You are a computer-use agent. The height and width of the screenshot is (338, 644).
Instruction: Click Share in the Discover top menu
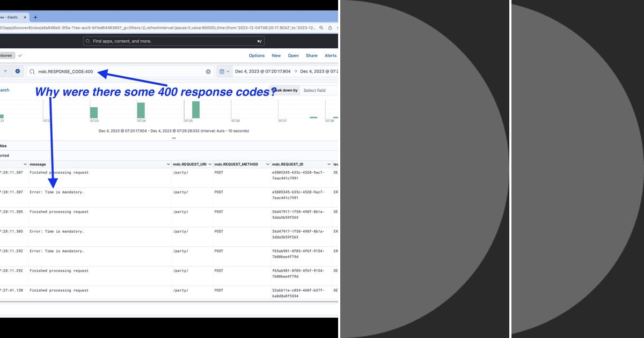point(312,56)
